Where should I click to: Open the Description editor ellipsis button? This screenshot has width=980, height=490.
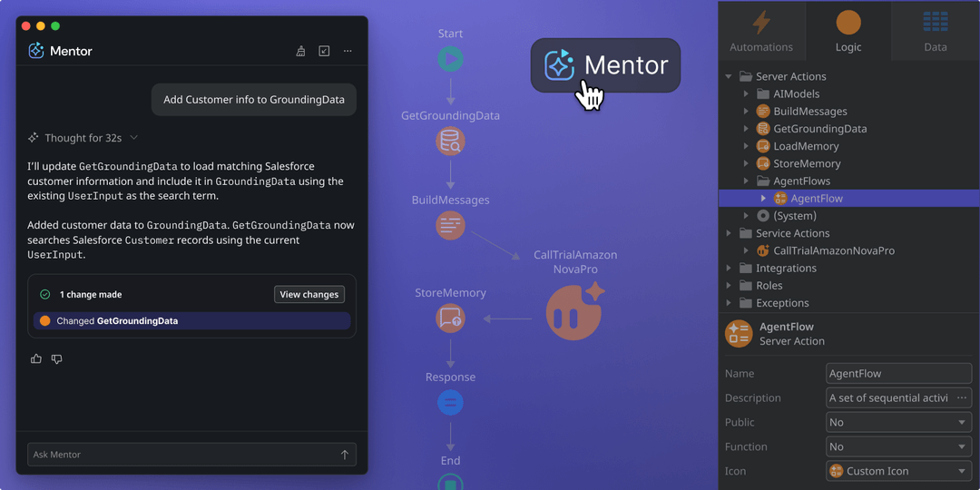click(x=961, y=398)
